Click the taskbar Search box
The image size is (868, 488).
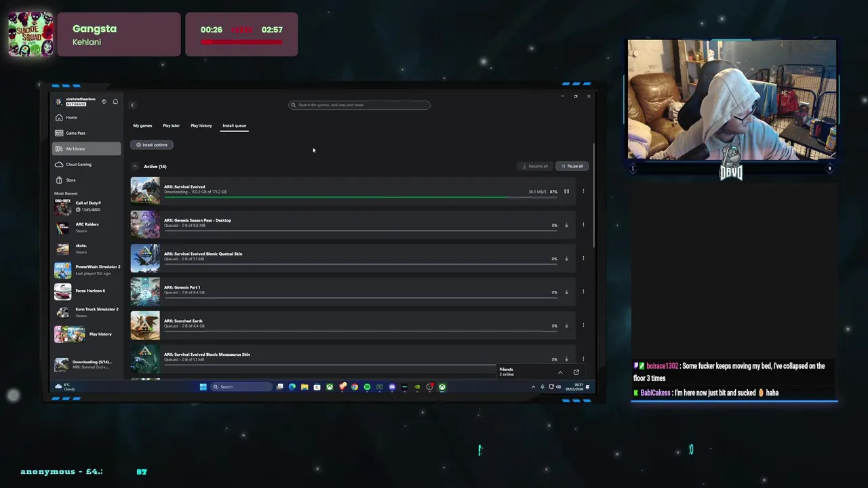coord(241,387)
